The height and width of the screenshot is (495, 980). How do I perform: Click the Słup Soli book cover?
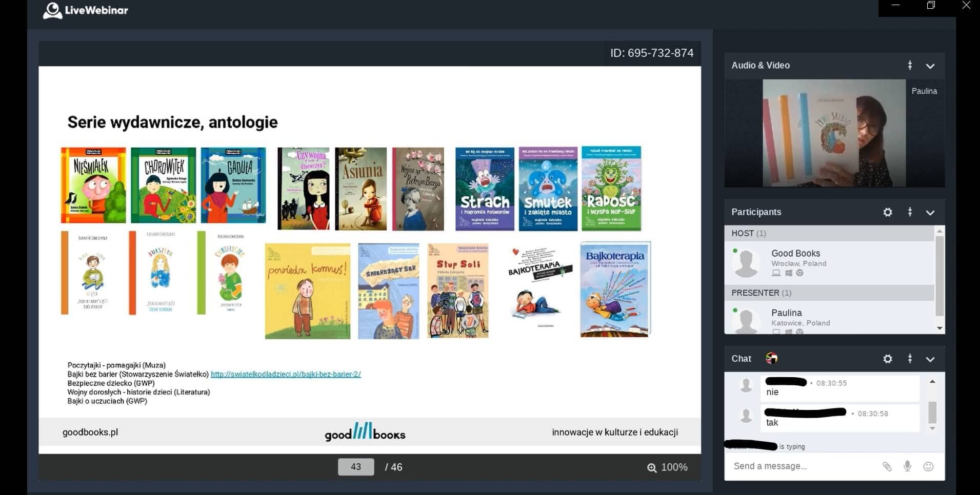458,291
